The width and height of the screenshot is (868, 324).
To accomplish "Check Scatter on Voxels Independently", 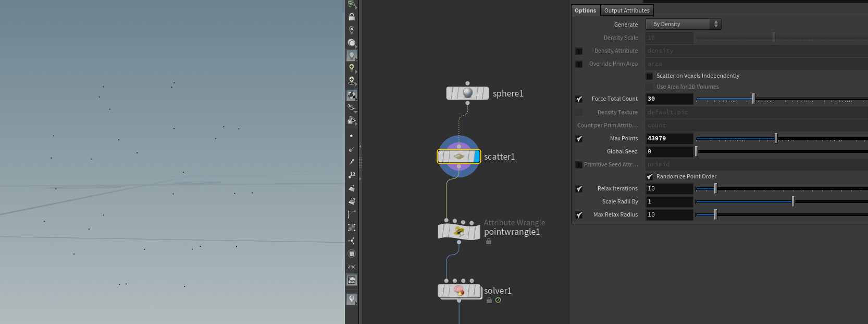I will (x=649, y=76).
